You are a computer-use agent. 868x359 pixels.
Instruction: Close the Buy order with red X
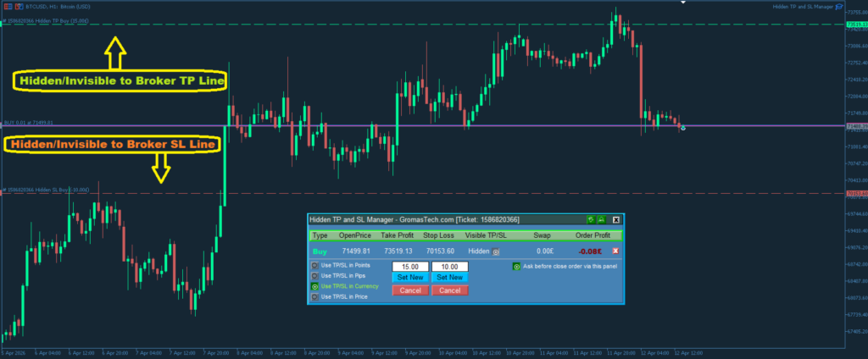tap(615, 251)
